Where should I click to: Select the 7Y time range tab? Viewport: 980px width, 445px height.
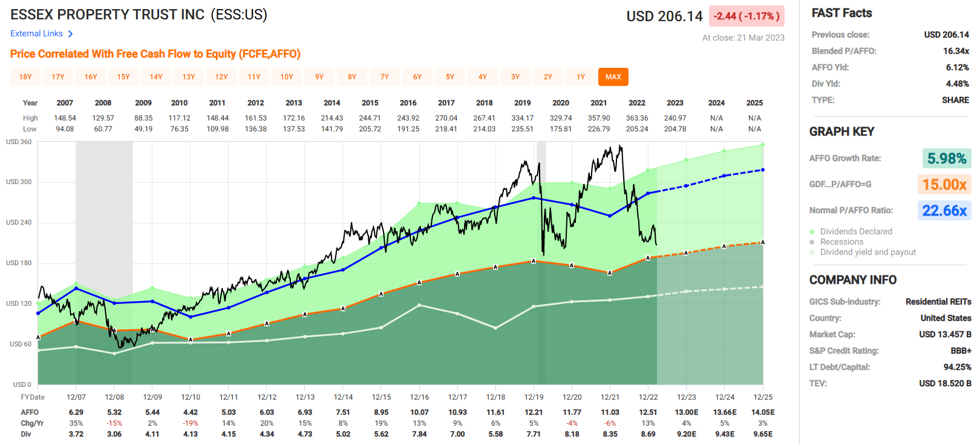coord(385,77)
